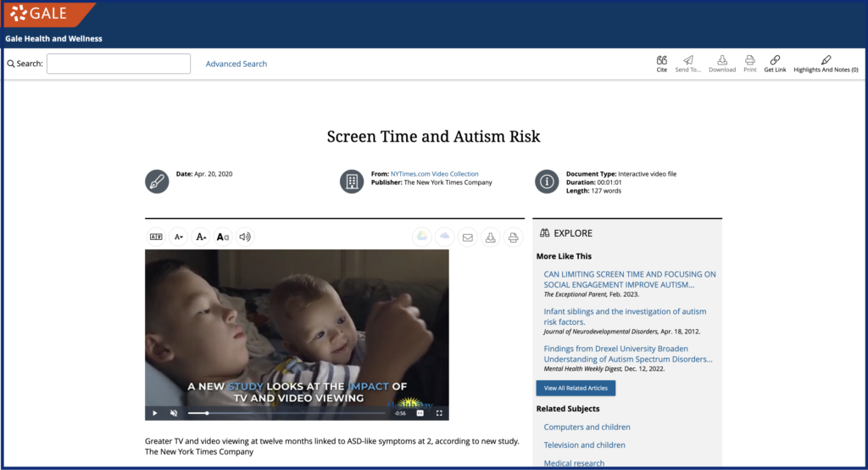Save to Google Drive icon

pyautogui.click(x=421, y=238)
